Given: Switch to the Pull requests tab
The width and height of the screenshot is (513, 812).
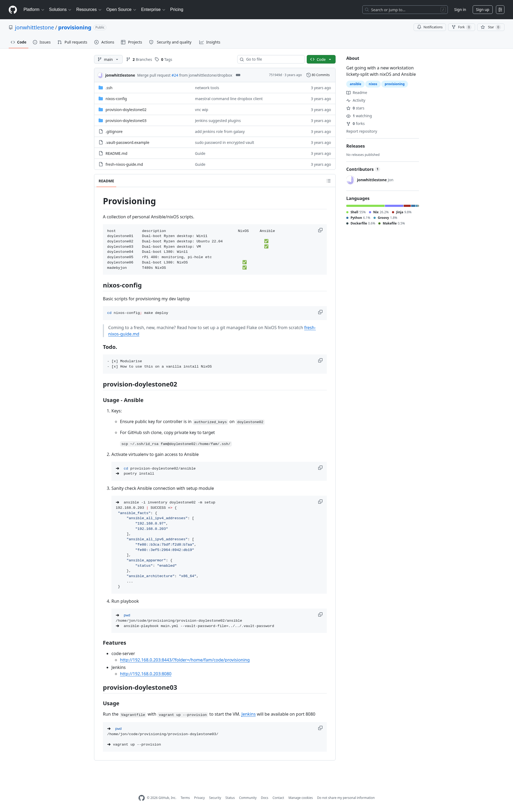Looking at the screenshot, I should 72,42.
